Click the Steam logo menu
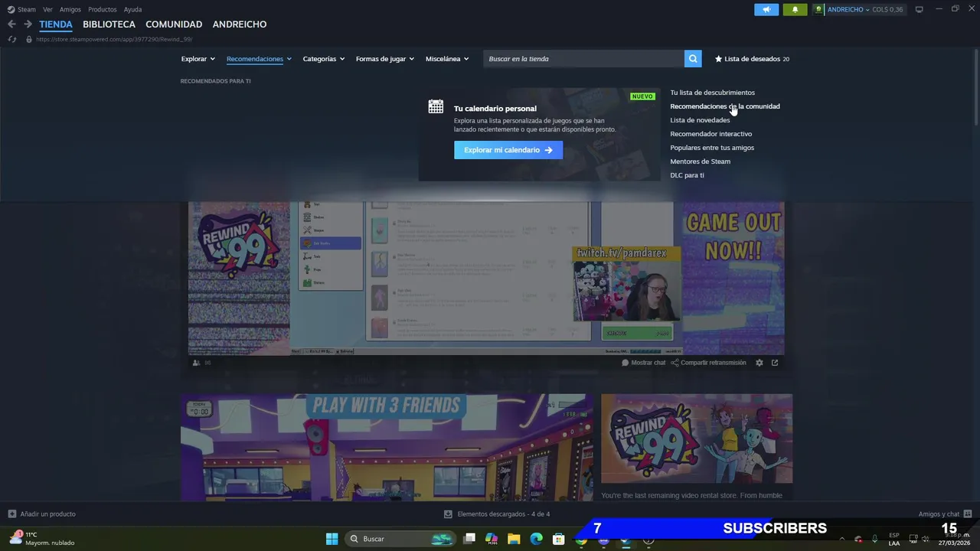Viewport: 980px width, 551px height. point(11,9)
